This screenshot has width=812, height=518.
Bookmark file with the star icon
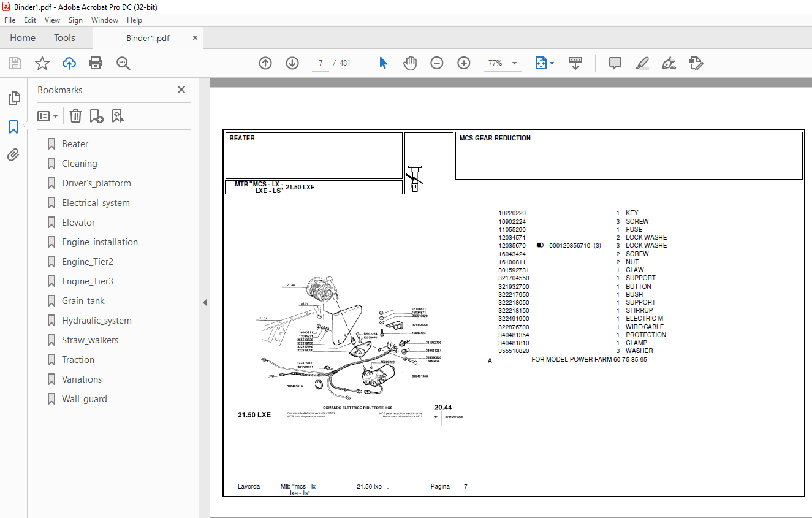click(x=42, y=63)
